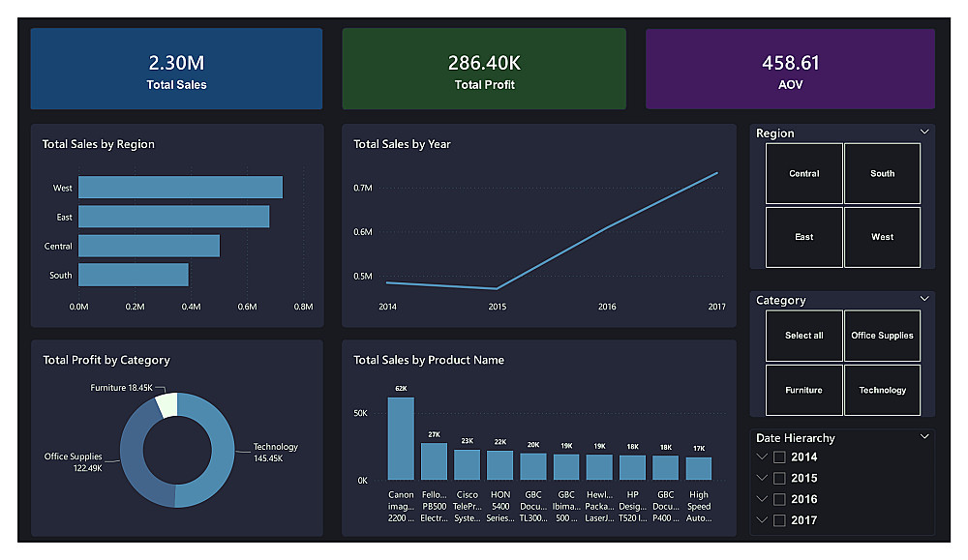Choose Furniture category tile
Screen dimensions: 968x560
pyautogui.click(x=803, y=390)
